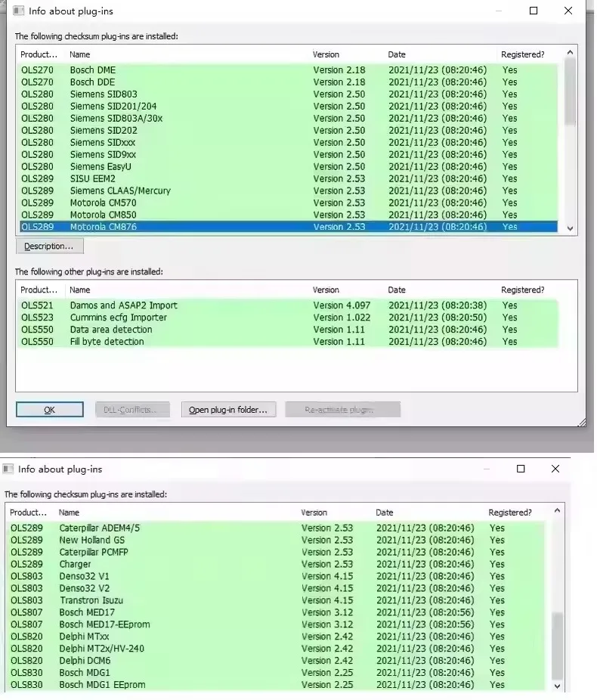Click scroll up arrow in lower window list
The width and height of the screenshot is (597, 700).
(557, 510)
